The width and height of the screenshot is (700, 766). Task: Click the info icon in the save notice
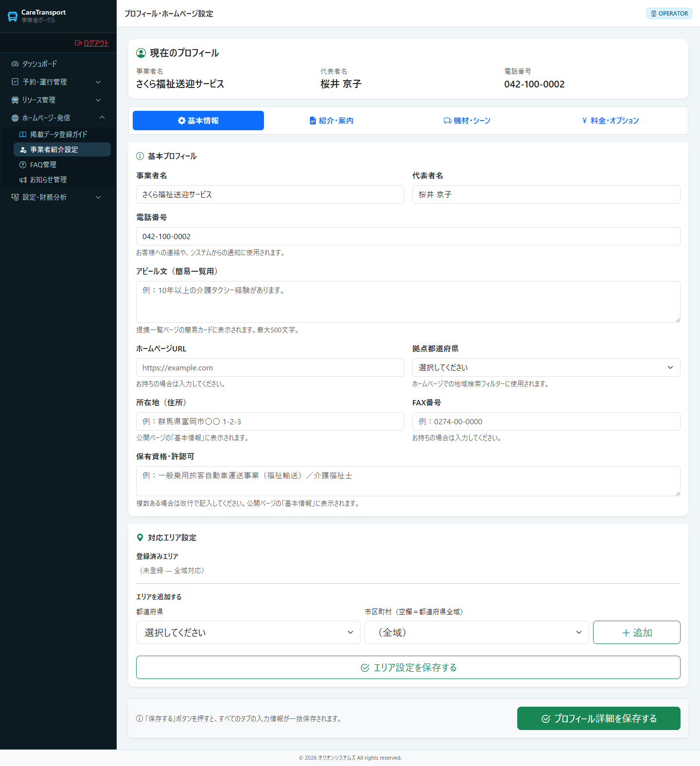pos(140,718)
